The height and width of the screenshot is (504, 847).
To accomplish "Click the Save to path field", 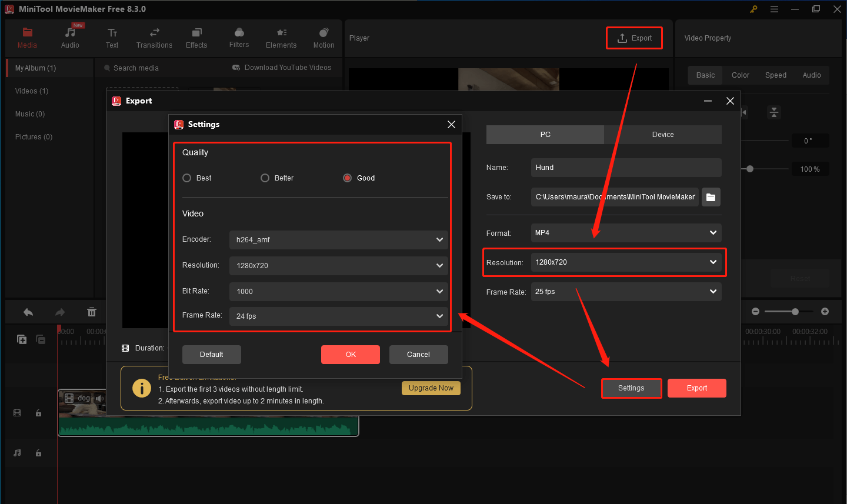I will [615, 197].
